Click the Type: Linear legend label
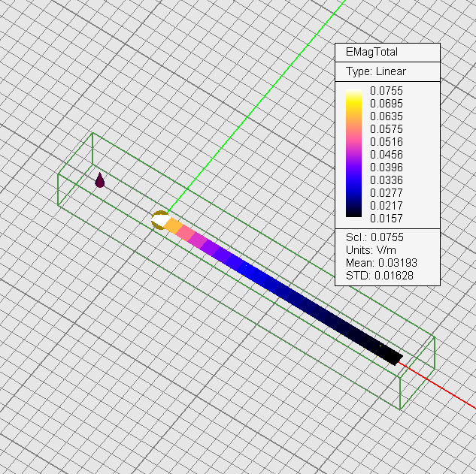 (375, 71)
